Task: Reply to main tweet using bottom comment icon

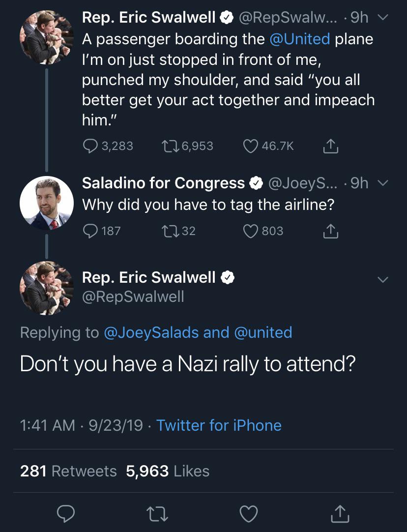Action: 65,513
